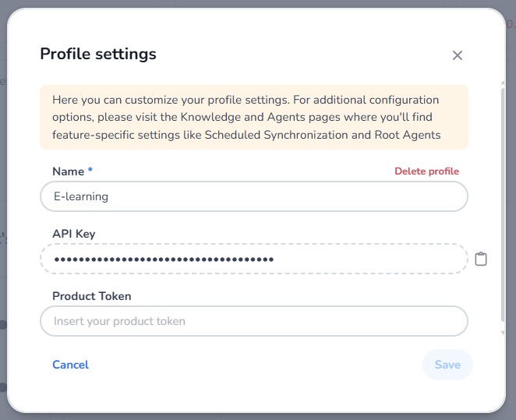Select the masked API Key field
Image resolution: width=516 pixels, height=420 pixels.
pyautogui.click(x=253, y=259)
